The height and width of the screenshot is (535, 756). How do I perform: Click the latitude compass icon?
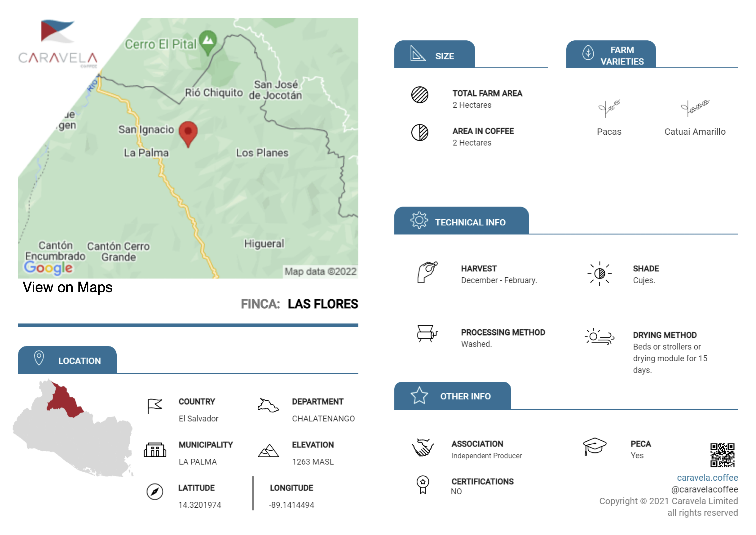[155, 492]
